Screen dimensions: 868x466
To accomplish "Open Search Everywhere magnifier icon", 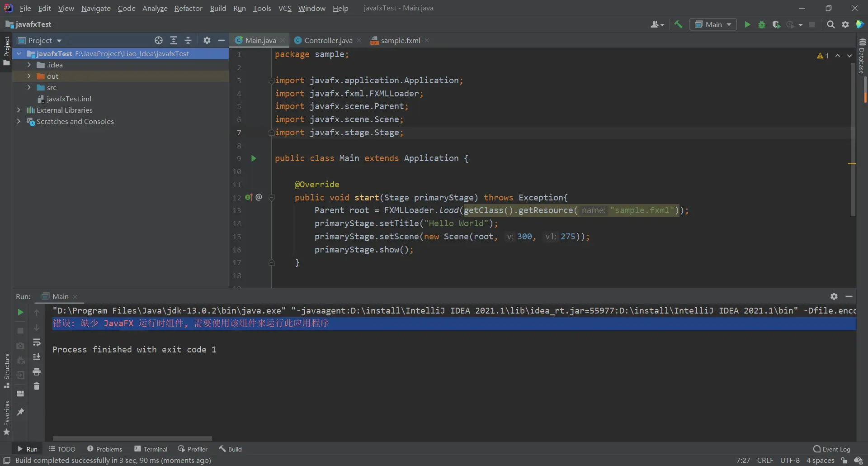I will pos(830,24).
